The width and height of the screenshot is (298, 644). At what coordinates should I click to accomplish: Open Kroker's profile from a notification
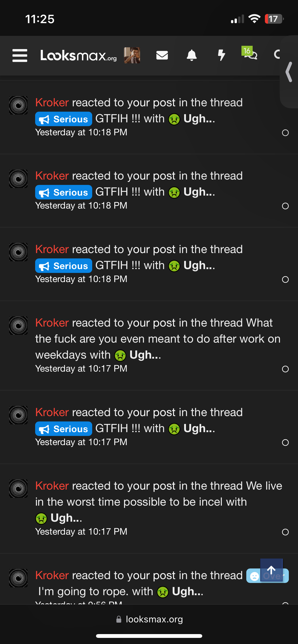click(52, 102)
